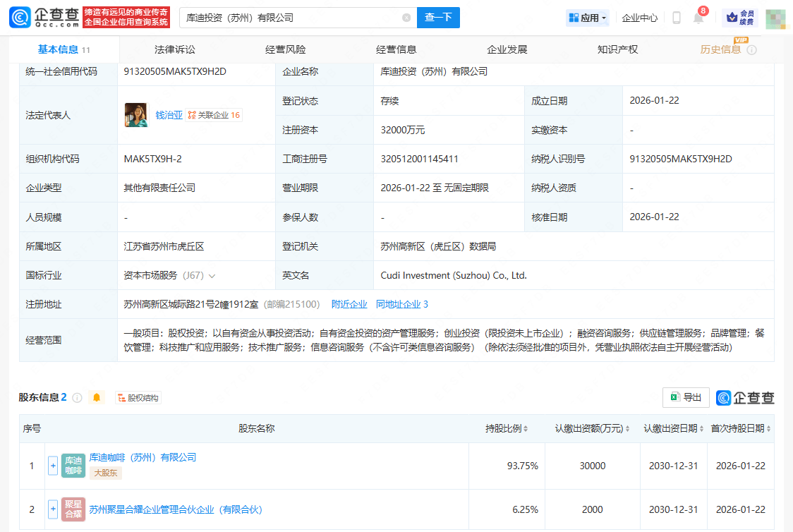Click the shareholder alert bell icon

click(x=97, y=398)
